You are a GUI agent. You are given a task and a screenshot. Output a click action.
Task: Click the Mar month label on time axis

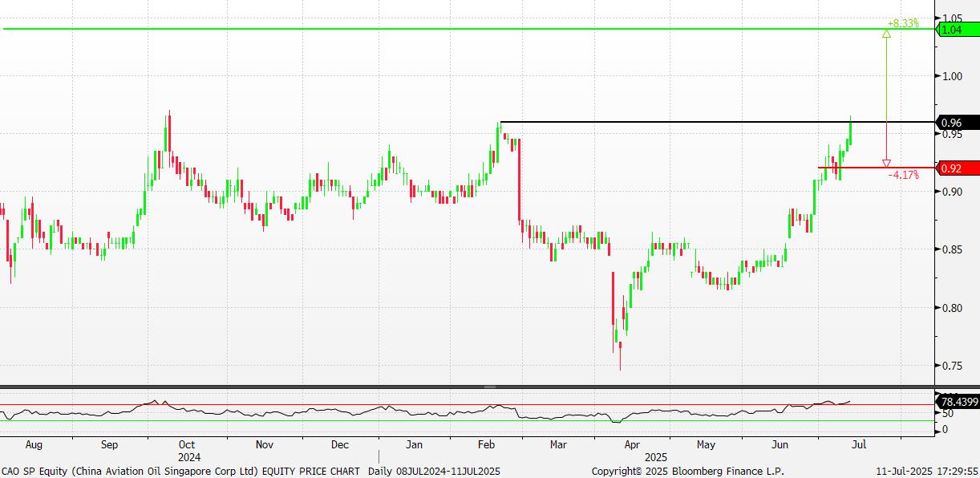click(x=558, y=444)
